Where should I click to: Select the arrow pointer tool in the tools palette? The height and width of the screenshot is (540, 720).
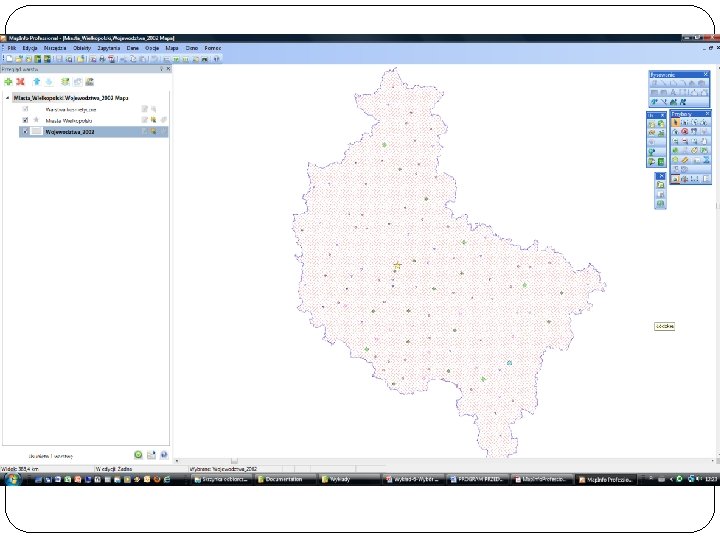coord(675,123)
